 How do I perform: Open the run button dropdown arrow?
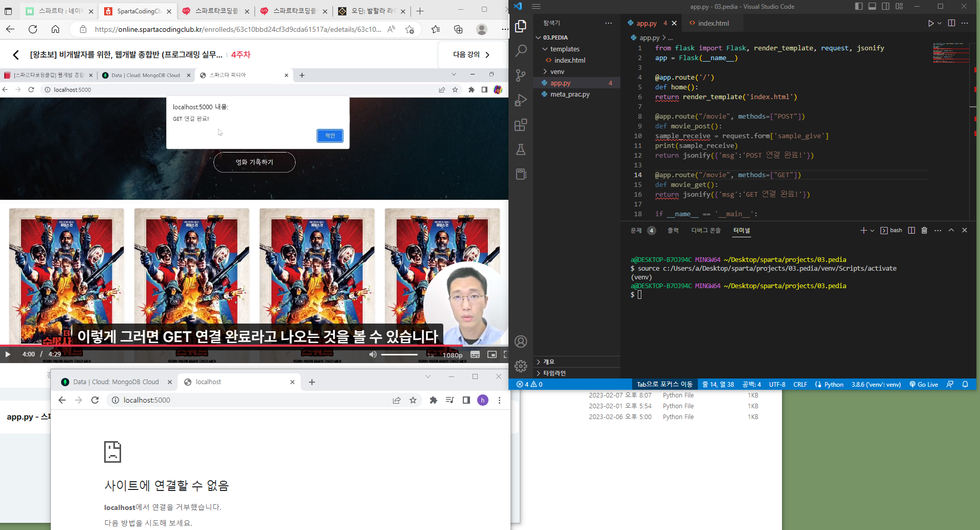939,23
